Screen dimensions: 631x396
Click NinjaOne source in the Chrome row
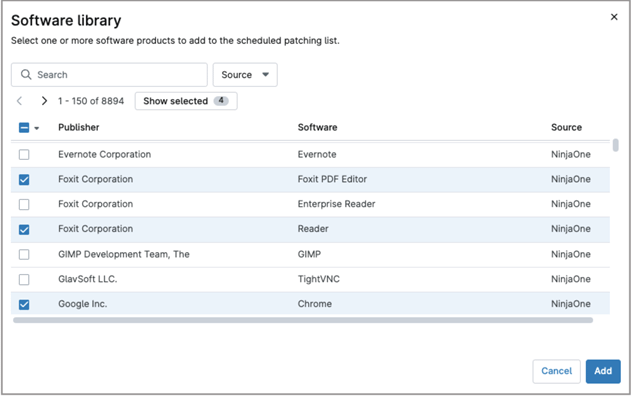571,304
